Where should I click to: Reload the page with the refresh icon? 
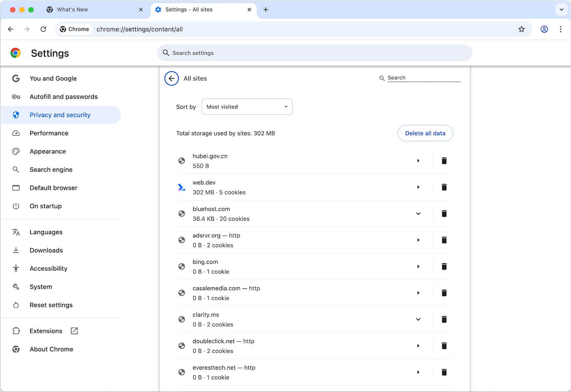(x=43, y=29)
